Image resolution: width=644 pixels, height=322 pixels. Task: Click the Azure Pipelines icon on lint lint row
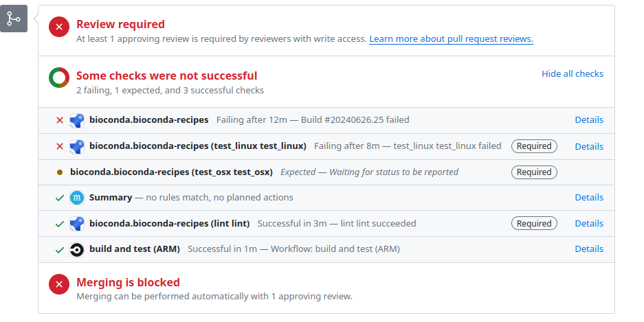[x=77, y=224]
